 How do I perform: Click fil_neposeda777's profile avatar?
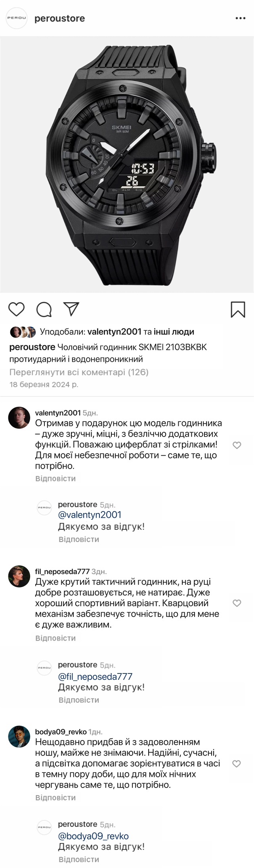coord(19,576)
